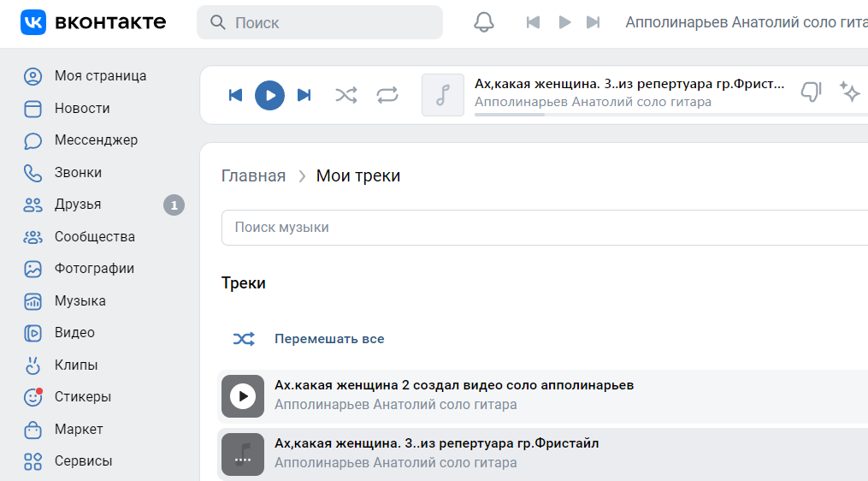Click the Стикеры smiley icon
The width and height of the screenshot is (868, 481).
(x=32, y=397)
